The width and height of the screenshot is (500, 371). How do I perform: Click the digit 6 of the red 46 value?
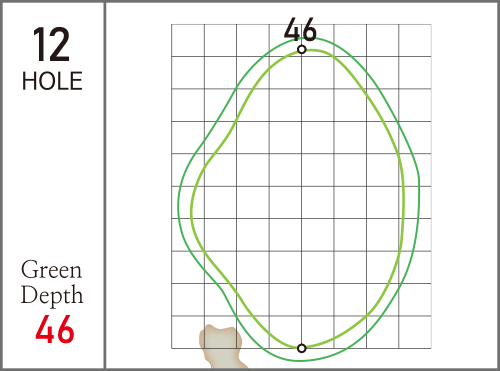(x=65, y=329)
